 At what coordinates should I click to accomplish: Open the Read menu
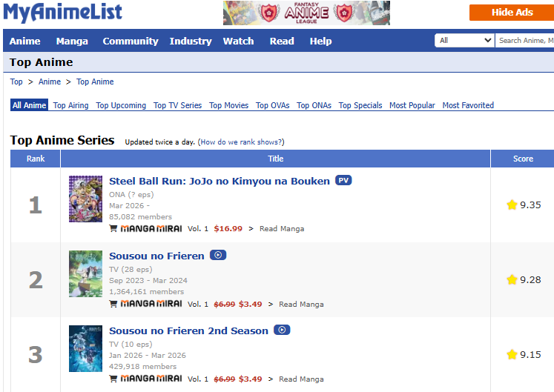pyautogui.click(x=282, y=41)
